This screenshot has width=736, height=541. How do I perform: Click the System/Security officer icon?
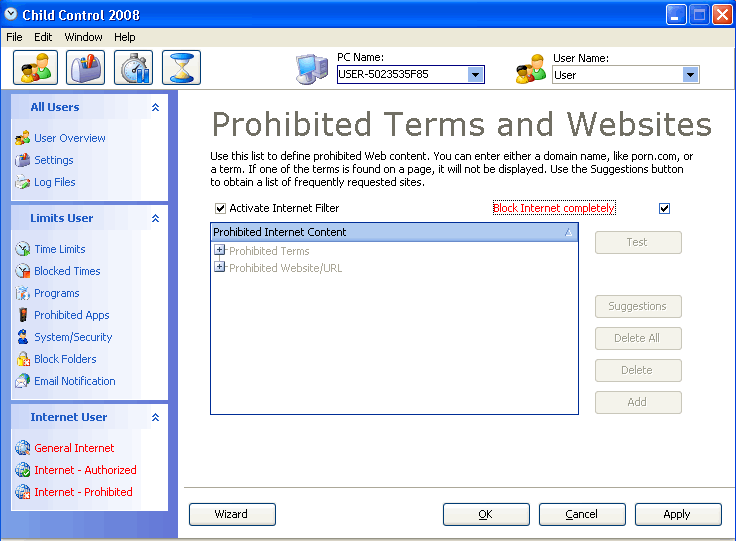coord(22,337)
